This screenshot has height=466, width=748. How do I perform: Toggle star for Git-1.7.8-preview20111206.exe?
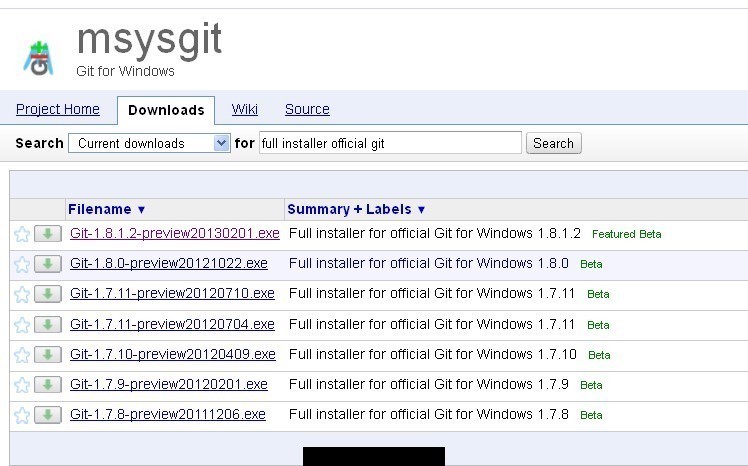tap(22, 415)
